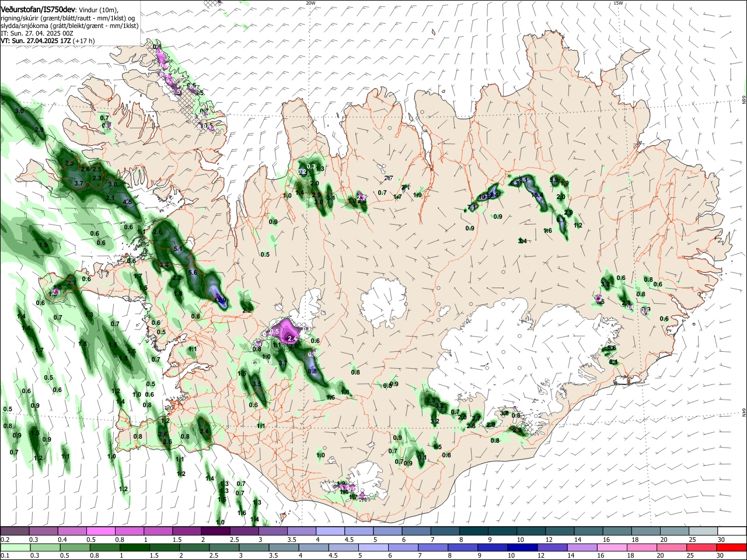This screenshot has width=747, height=560.
Task: Select the 4.5 precipitation value on the map
Action: pyautogui.click(x=128, y=202)
